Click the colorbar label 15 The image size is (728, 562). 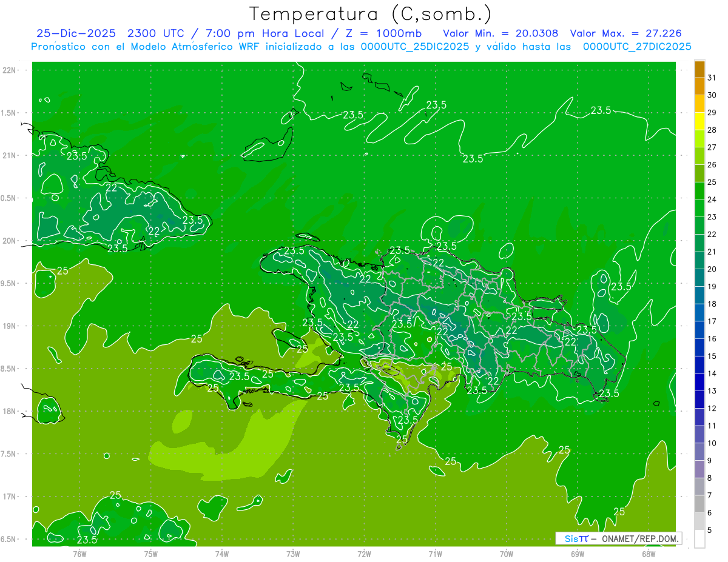[x=712, y=356]
